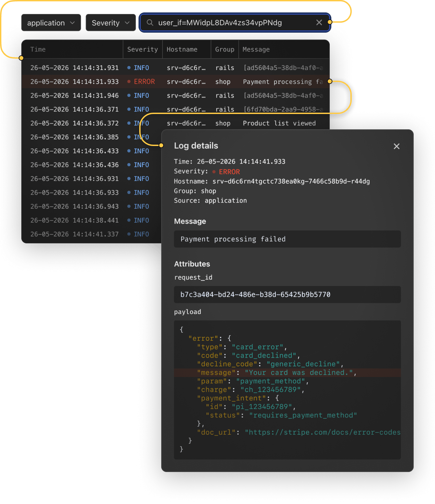Click Payment processing fa message cell

pos(283,82)
